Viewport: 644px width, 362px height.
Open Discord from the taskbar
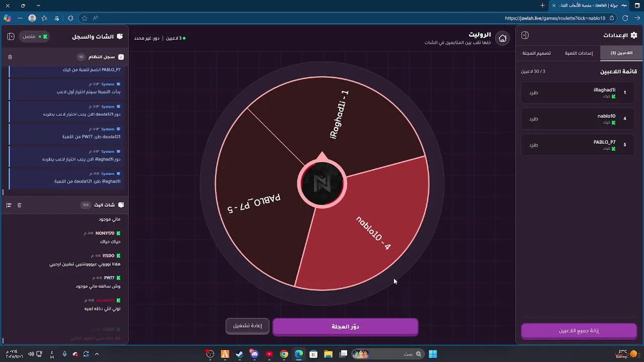pos(254,354)
